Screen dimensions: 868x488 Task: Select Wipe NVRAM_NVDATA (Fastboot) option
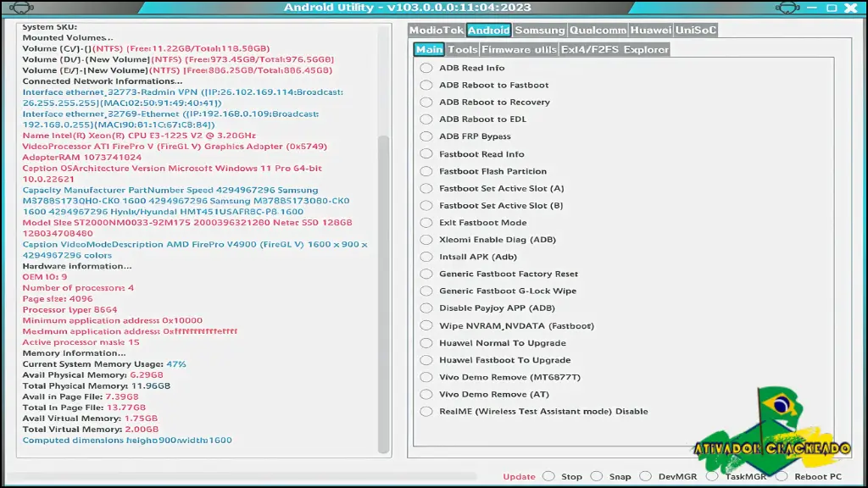point(426,325)
